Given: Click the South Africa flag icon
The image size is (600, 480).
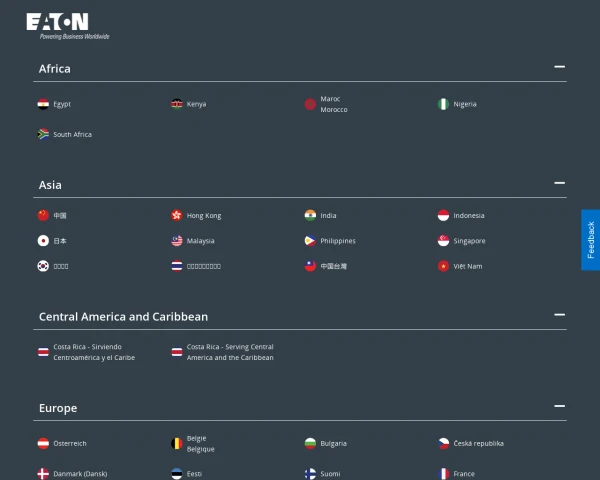Looking at the screenshot, I should pos(43,134).
